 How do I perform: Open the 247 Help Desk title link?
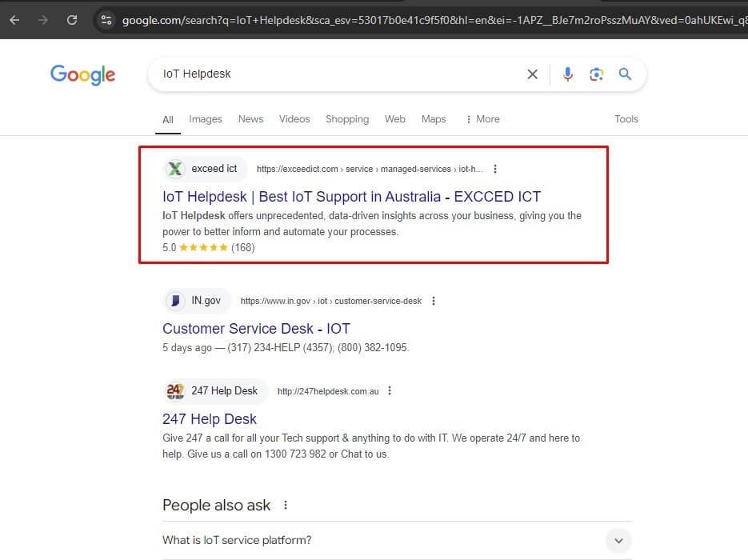pos(210,419)
